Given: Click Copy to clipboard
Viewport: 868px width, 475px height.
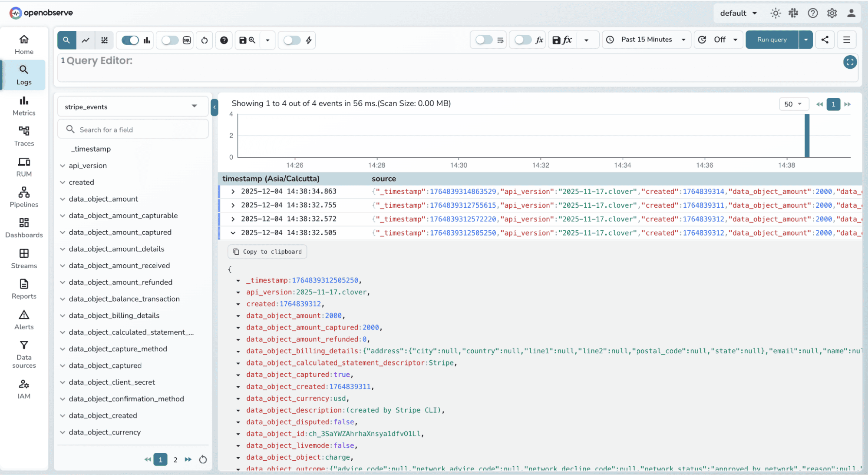Looking at the screenshot, I should (x=267, y=251).
